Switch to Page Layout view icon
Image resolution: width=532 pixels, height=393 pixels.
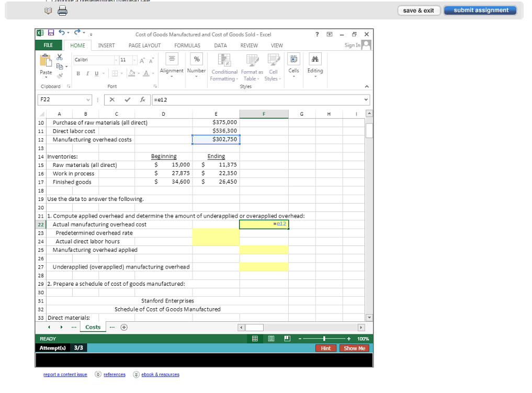pos(270,339)
